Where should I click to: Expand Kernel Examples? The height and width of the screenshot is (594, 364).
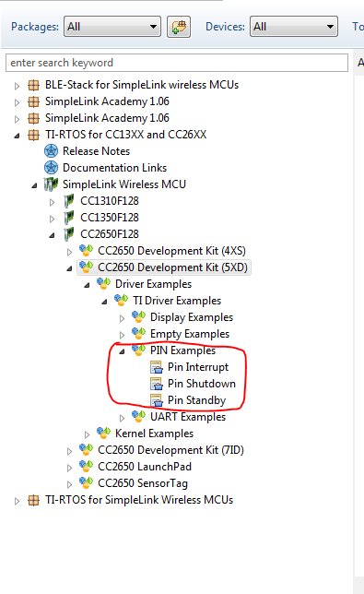87,434
